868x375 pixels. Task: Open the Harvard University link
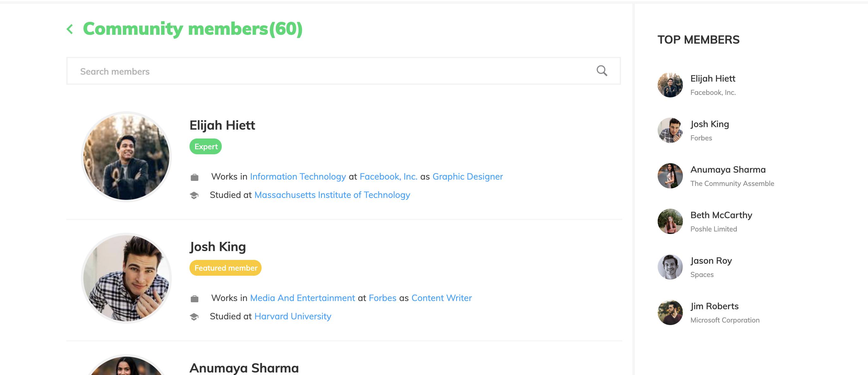point(292,316)
